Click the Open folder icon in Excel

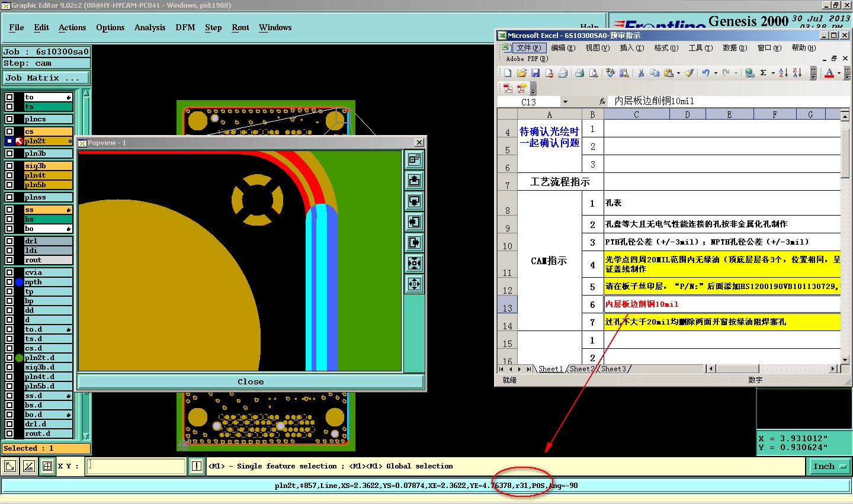pyautogui.click(x=521, y=73)
